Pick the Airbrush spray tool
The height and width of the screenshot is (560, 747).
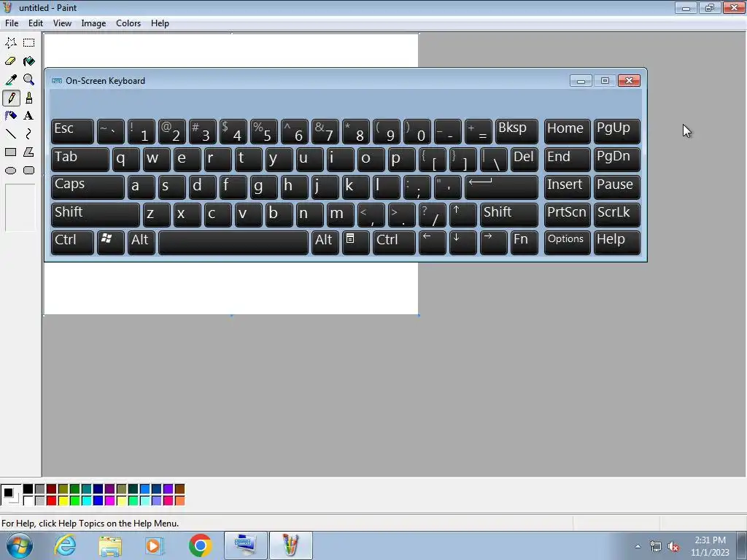coord(10,116)
